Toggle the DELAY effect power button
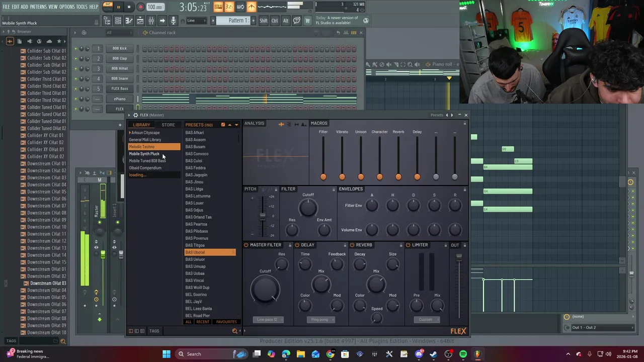The width and height of the screenshot is (644, 362). (x=297, y=245)
